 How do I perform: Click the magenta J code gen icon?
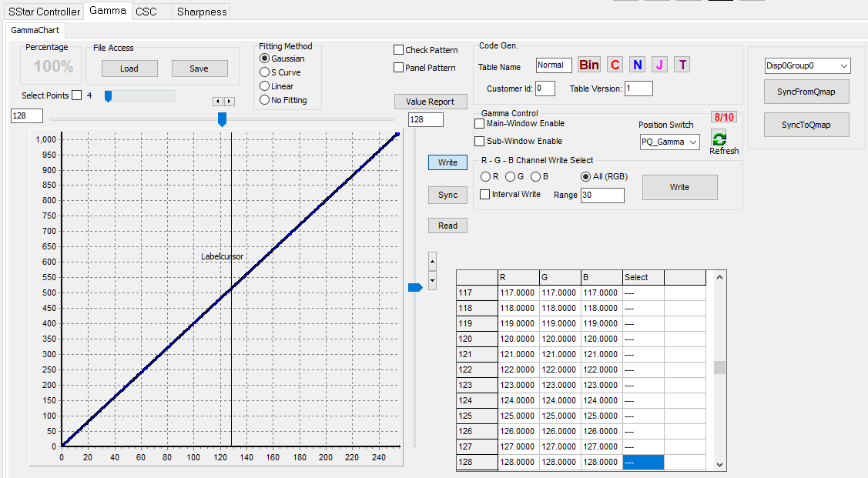(x=660, y=65)
